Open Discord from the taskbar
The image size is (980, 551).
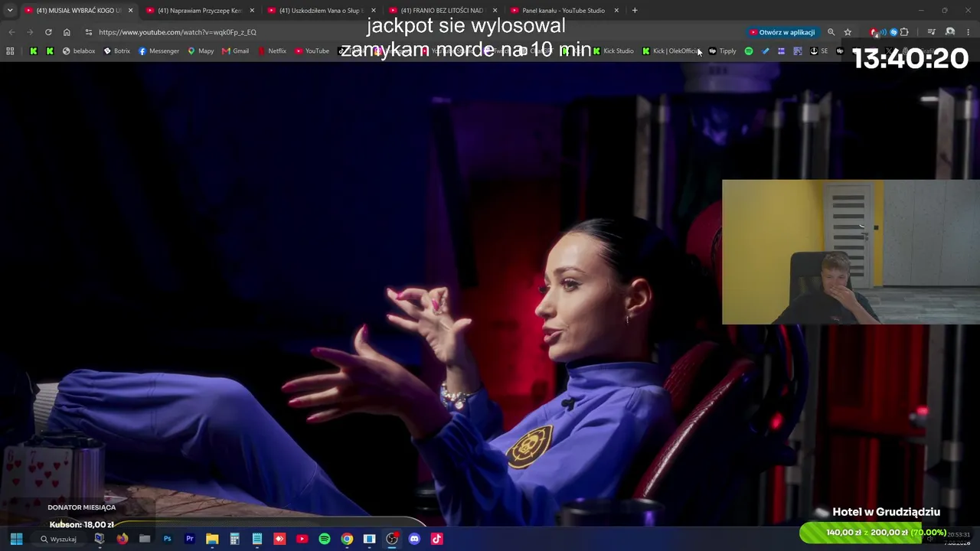(x=414, y=539)
